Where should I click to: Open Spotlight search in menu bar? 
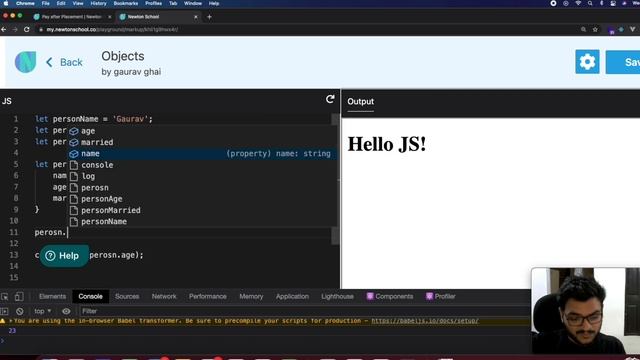click(x=590, y=3)
